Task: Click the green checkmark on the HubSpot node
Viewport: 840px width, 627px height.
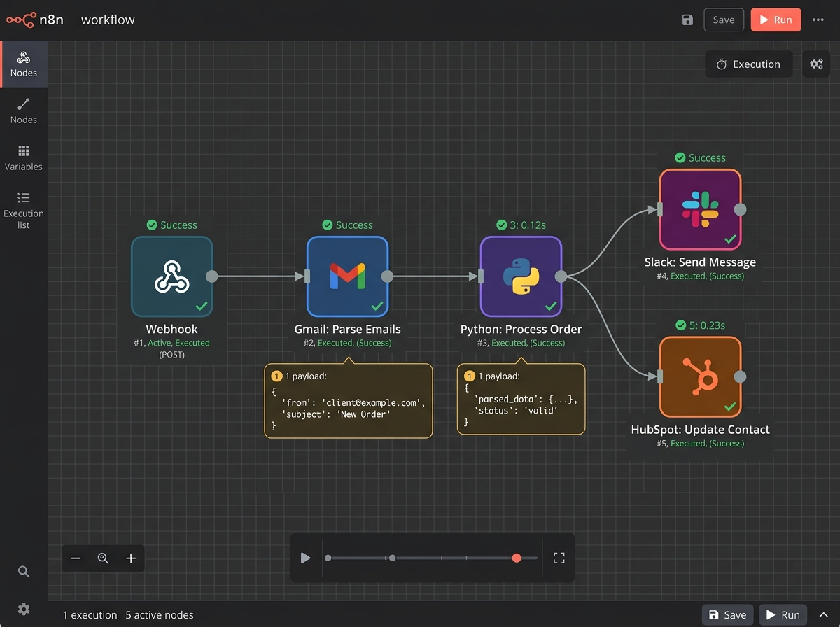Action: (730, 406)
